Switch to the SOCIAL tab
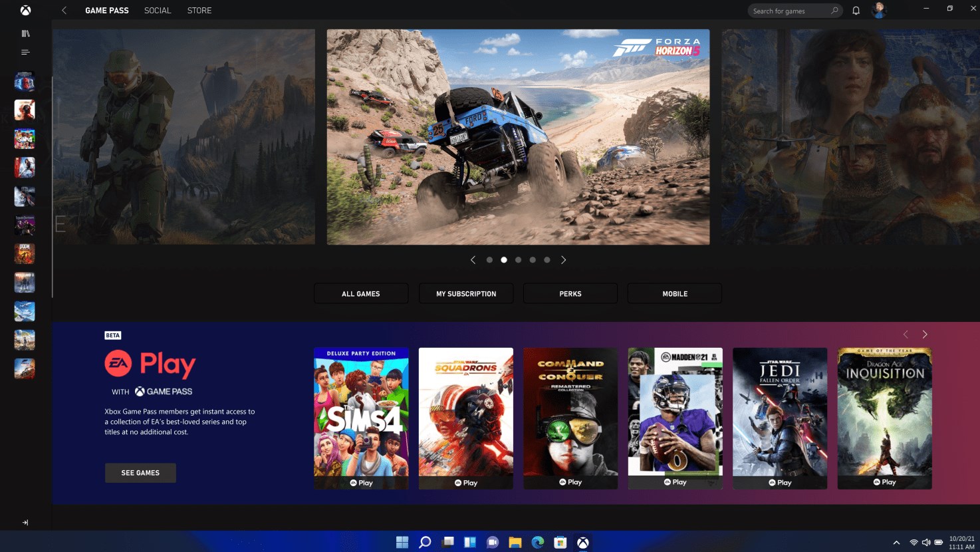Viewport: 980px width, 552px height. (158, 11)
